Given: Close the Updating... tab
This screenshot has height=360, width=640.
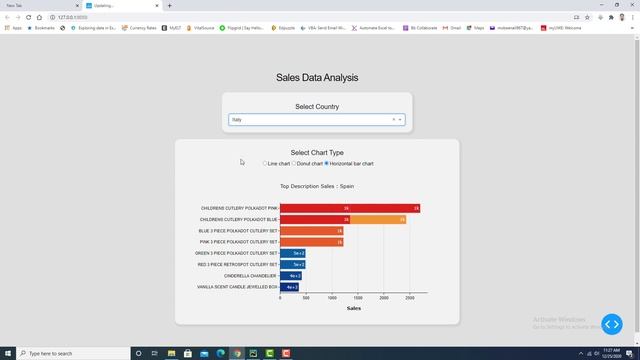Looking at the screenshot, I should 157,6.
